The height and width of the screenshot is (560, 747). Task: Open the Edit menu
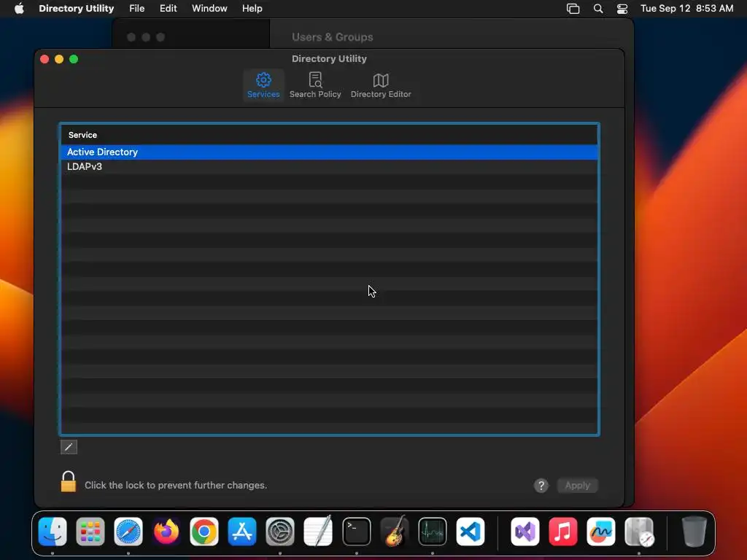click(x=169, y=9)
